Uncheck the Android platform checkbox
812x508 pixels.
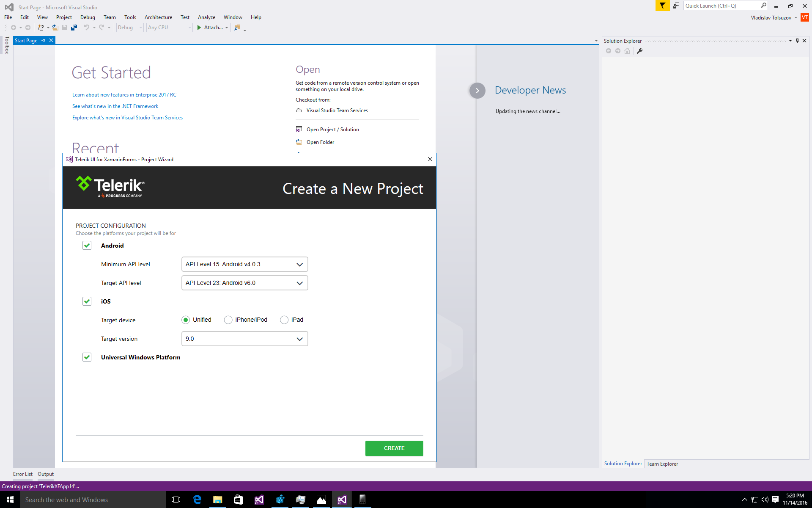tap(87, 246)
